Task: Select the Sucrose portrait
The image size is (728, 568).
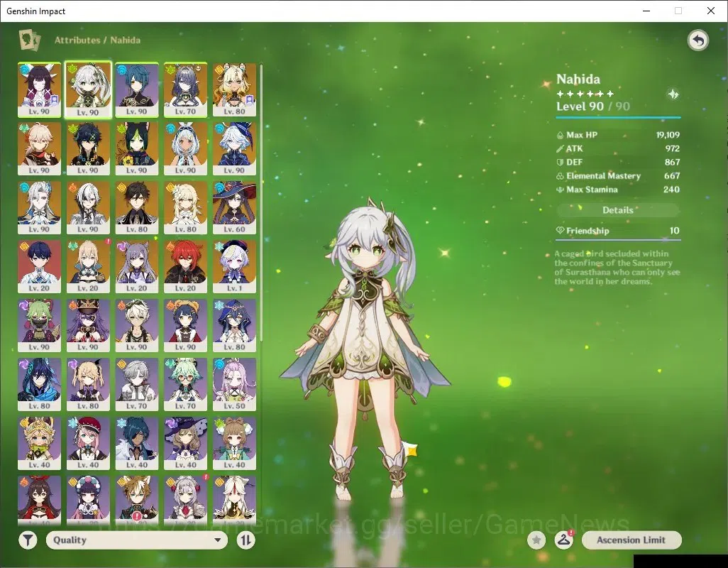Action: [186, 385]
